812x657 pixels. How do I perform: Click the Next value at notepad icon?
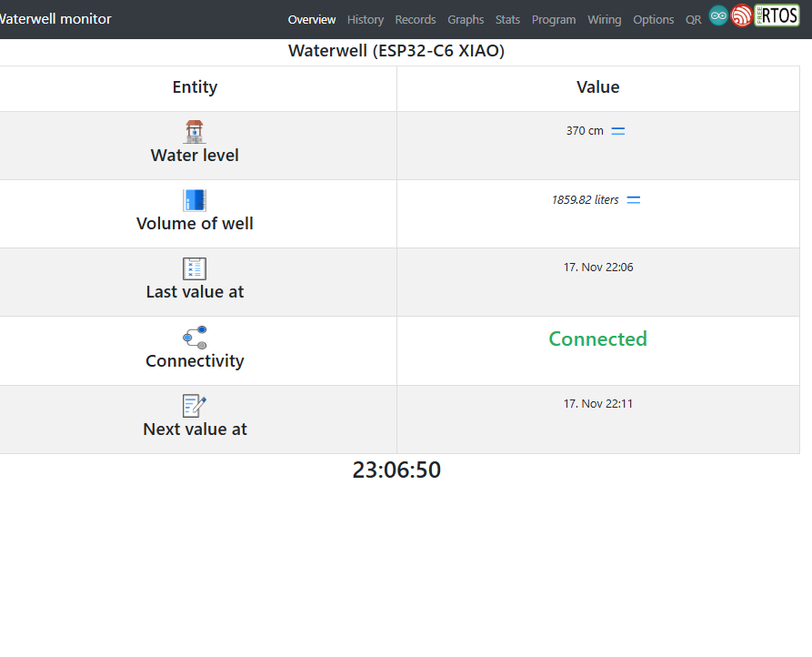coord(195,406)
